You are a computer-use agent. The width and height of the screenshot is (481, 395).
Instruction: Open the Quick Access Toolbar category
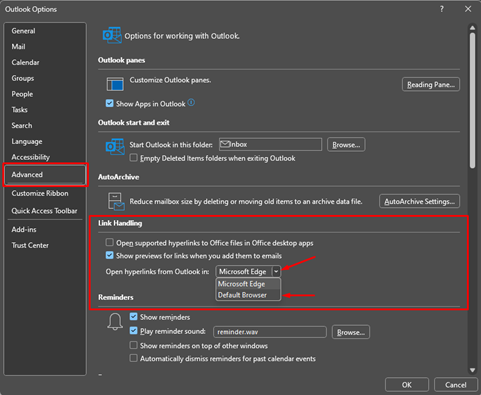click(x=44, y=211)
